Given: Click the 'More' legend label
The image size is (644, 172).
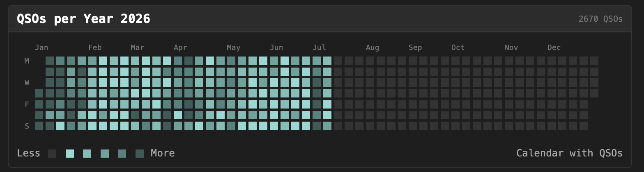Looking at the screenshot, I should click(x=163, y=153).
